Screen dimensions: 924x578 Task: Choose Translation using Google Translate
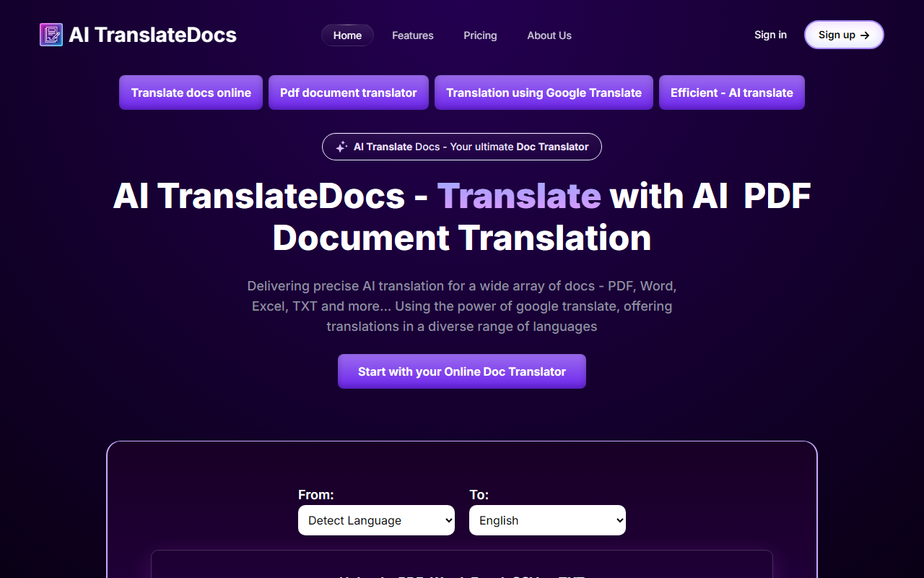(x=544, y=92)
